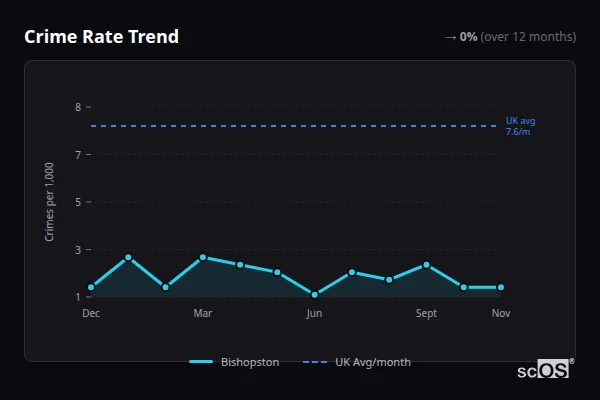600x400 pixels.
Task: Click the y-axis value '1'
Action: point(78,297)
